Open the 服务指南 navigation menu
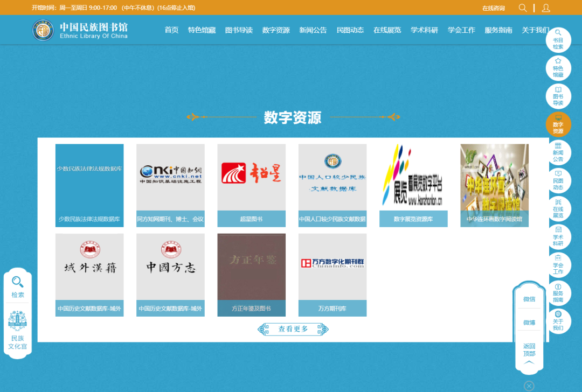Image resolution: width=582 pixels, height=392 pixels. tap(498, 30)
